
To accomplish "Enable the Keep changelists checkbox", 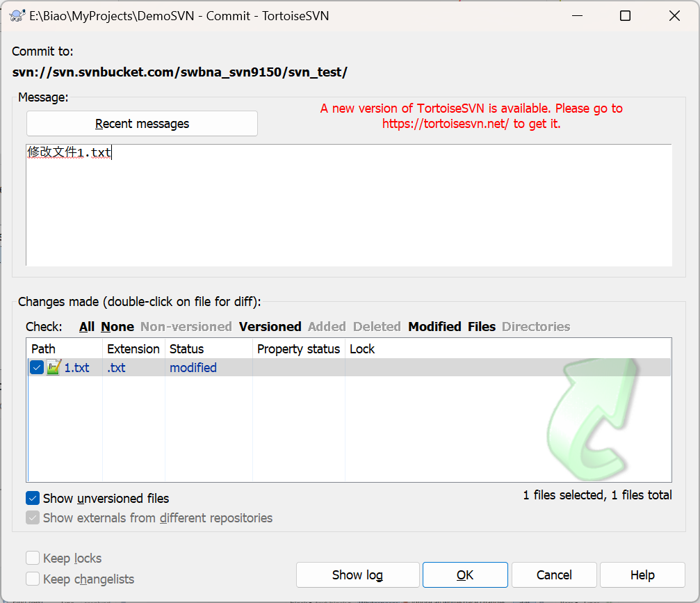I will (33, 579).
